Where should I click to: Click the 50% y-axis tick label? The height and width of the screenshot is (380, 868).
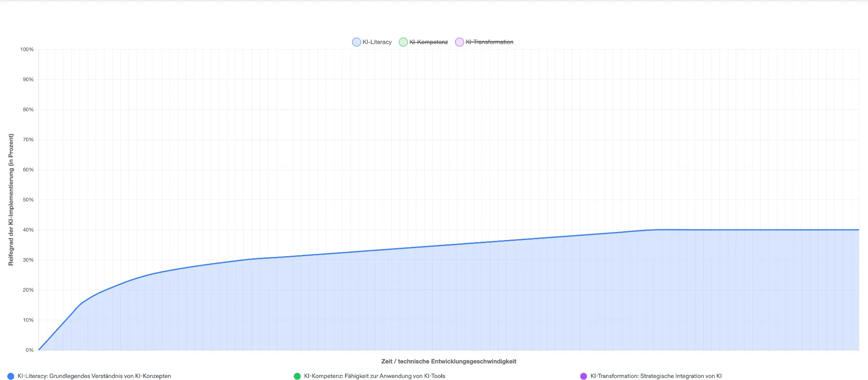tap(28, 200)
